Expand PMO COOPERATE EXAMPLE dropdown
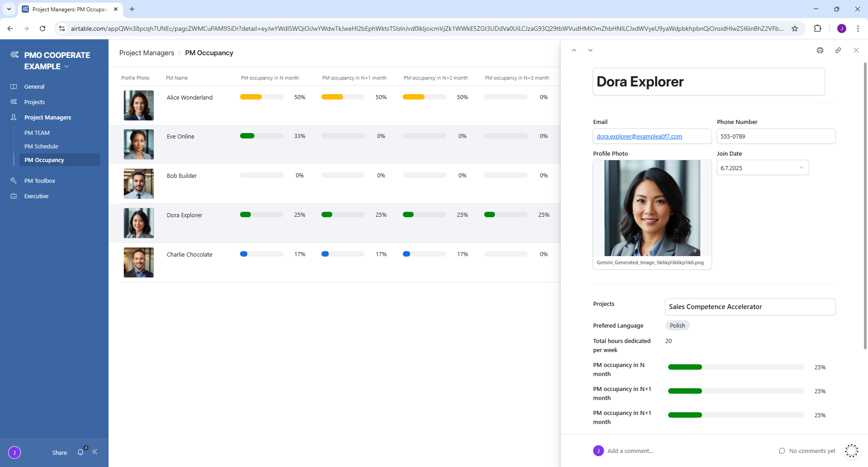The image size is (868, 467). click(66, 67)
